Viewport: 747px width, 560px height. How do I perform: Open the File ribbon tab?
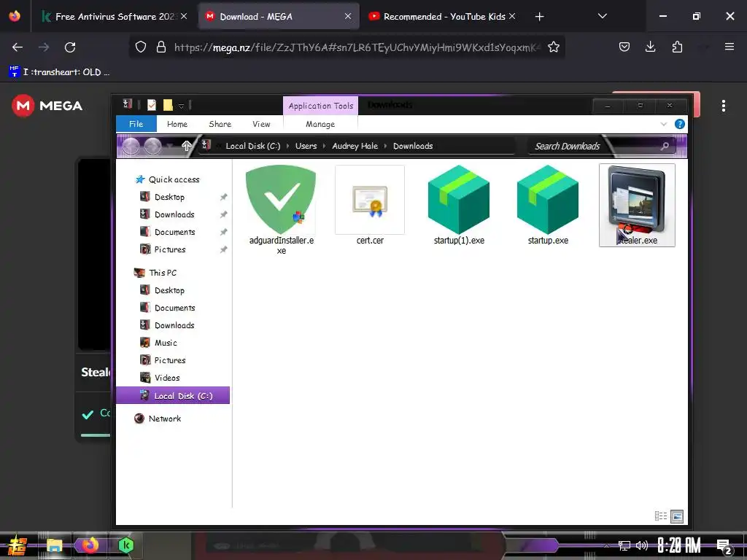click(136, 124)
